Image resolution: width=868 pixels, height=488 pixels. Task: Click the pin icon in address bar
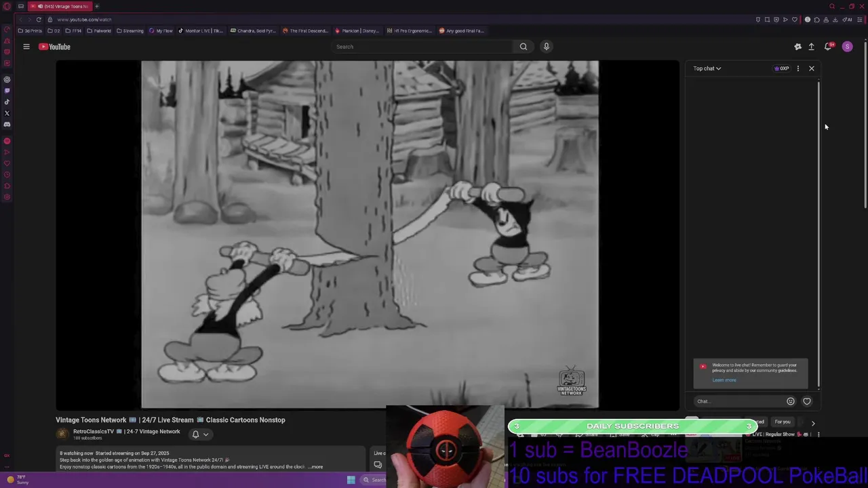(x=758, y=20)
